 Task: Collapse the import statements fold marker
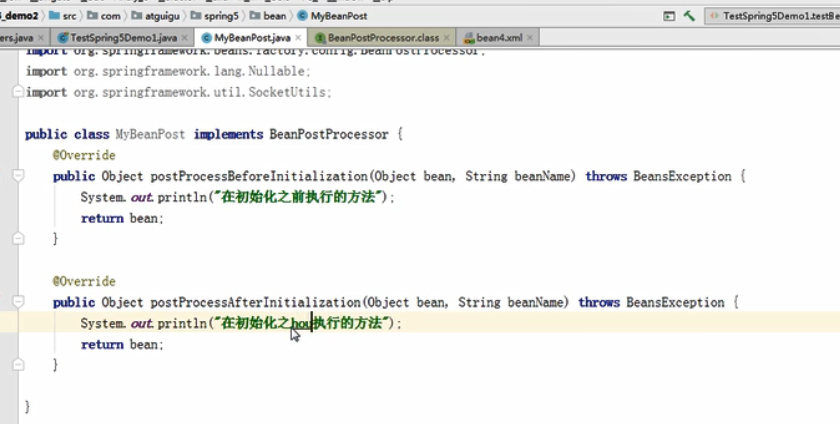(x=18, y=92)
